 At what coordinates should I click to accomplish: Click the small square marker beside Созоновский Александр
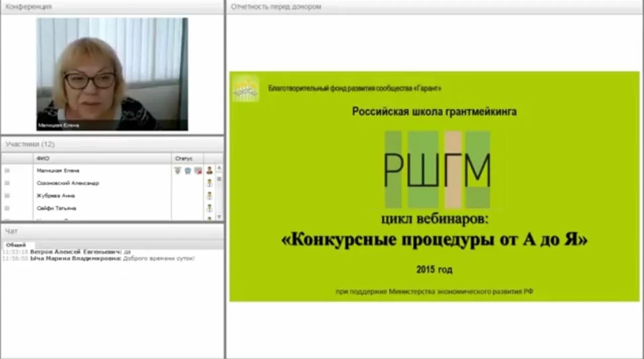(x=7, y=183)
